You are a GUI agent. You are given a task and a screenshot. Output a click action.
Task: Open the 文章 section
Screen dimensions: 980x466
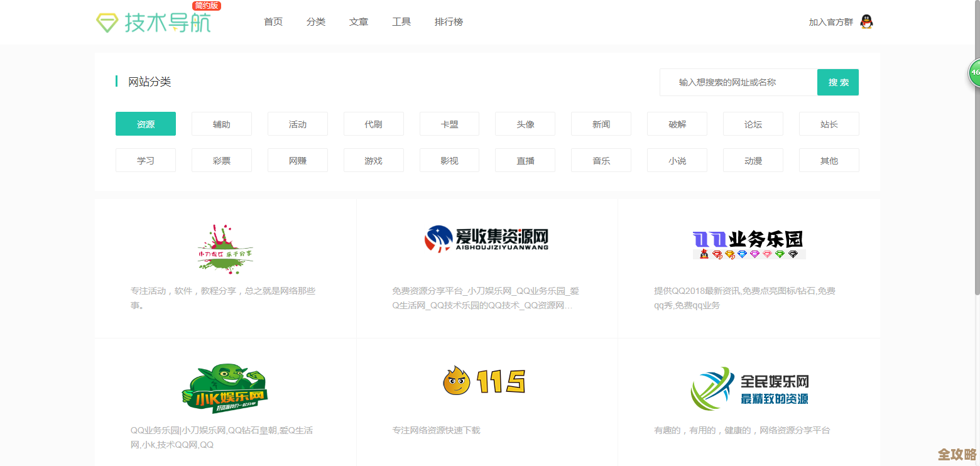359,21
